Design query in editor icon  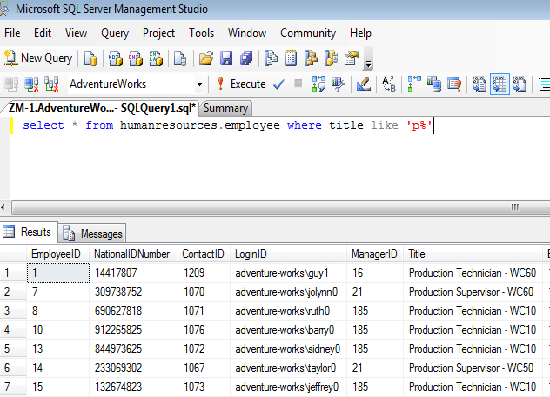pyautogui.click(x=364, y=84)
